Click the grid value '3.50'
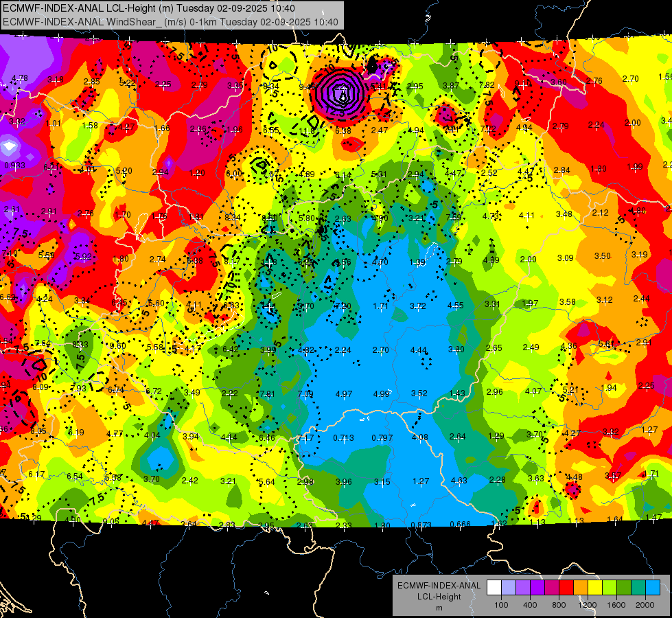The image size is (672, 618). click(x=602, y=256)
